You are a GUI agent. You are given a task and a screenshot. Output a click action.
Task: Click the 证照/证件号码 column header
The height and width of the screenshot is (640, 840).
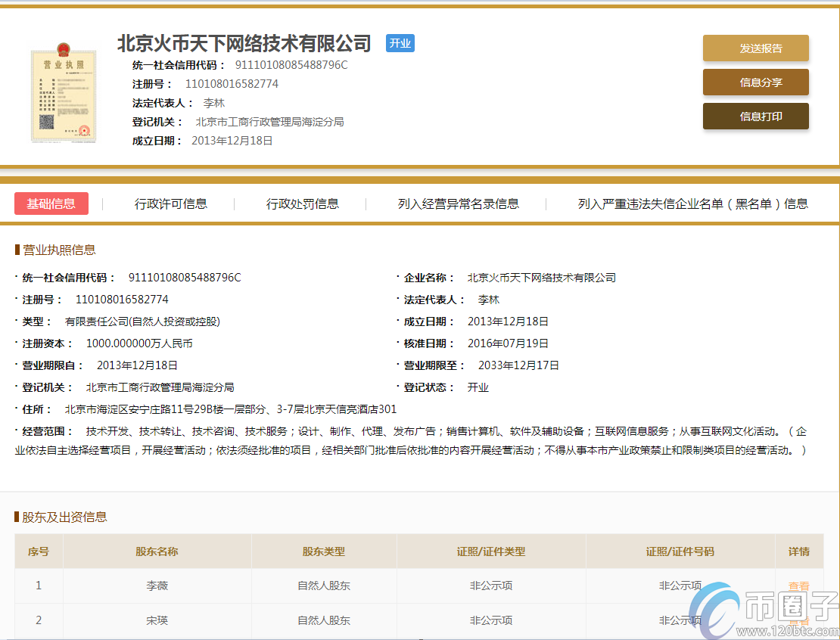(680, 551)
